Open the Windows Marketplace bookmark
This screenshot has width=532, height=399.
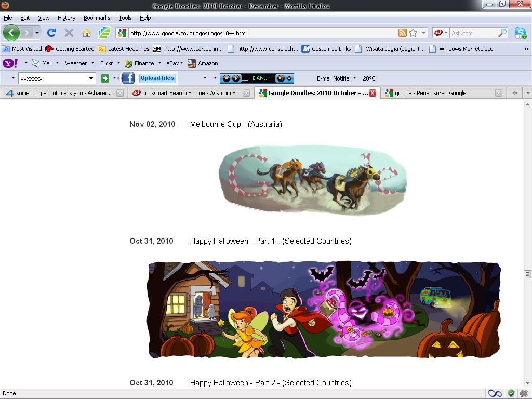(x=461, y=49)
